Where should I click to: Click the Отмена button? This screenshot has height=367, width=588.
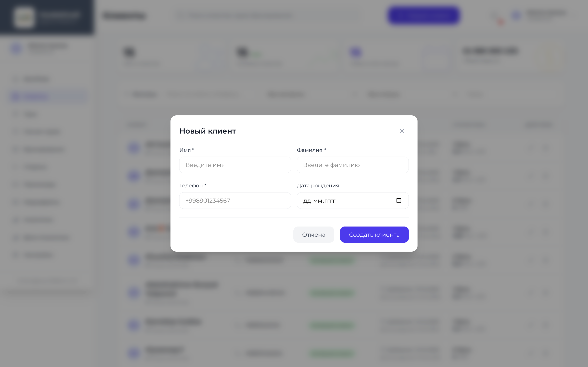coord(313,234)
